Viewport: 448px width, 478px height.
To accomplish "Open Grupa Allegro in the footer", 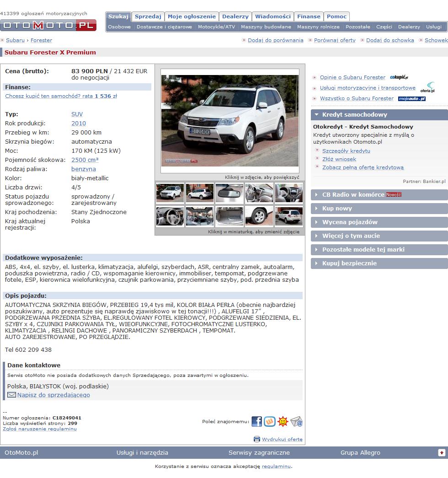I will 360,453.
